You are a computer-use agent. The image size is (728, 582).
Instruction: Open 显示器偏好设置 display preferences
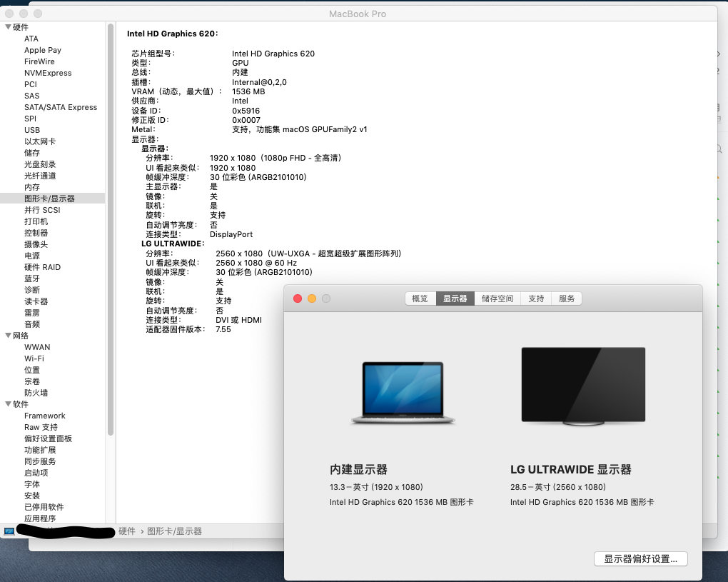(641, 558)
